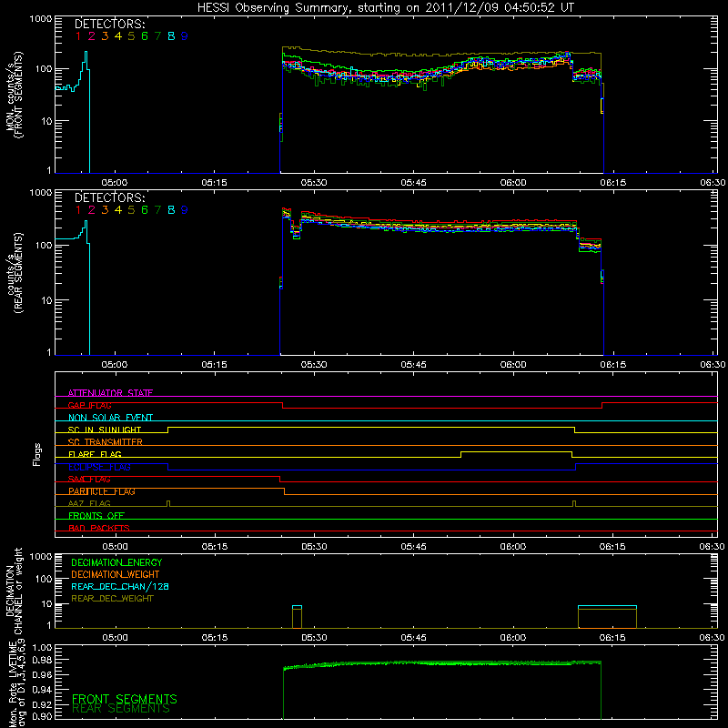Click the ECLIPSE_FLAG label

100,467
